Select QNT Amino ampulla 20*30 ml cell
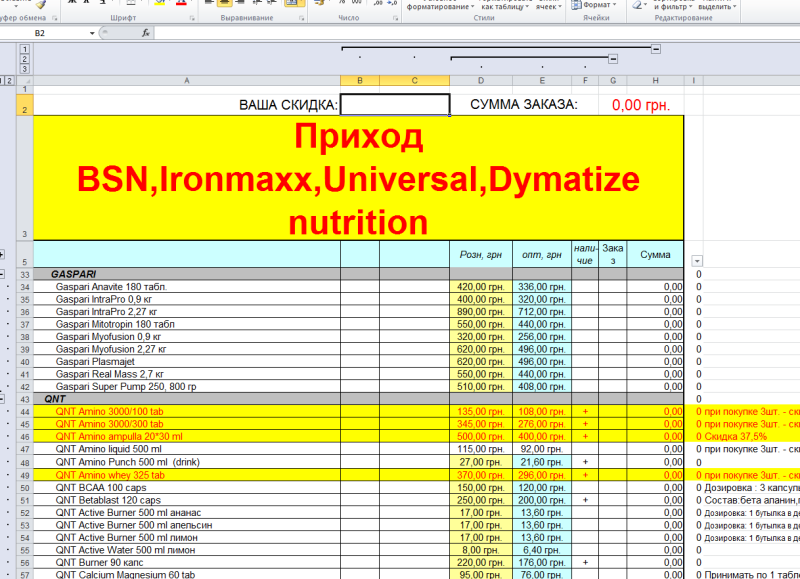The height and width of the screenshot is (579, 800). (x=187, y=437)
